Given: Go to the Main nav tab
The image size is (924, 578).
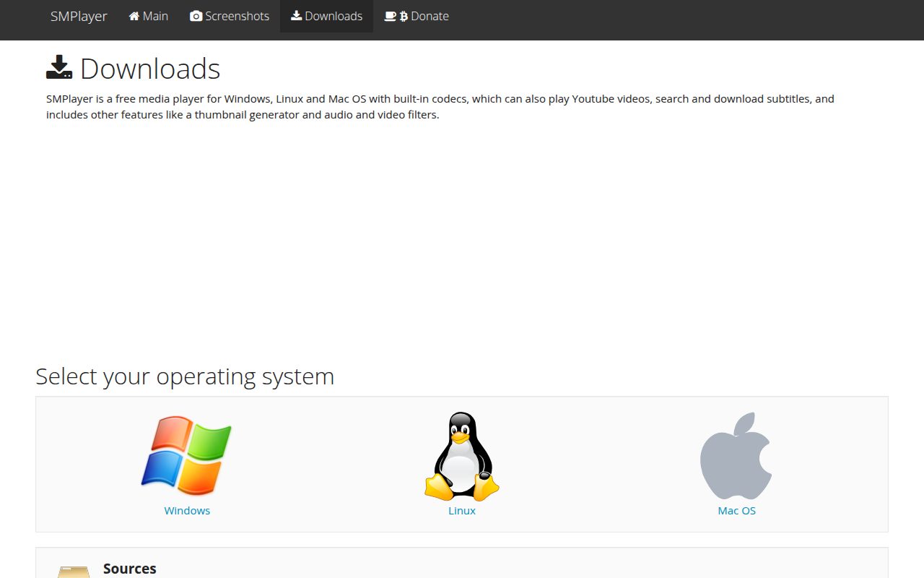Looking at the screenshot, I should (x=149, y=16).
